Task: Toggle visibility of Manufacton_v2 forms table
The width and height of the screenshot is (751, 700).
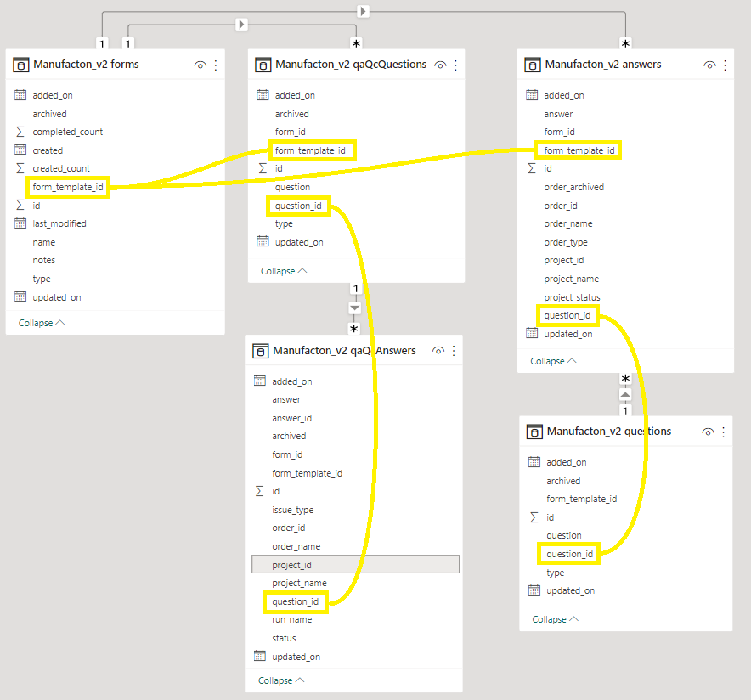Action: pos(200,65)
